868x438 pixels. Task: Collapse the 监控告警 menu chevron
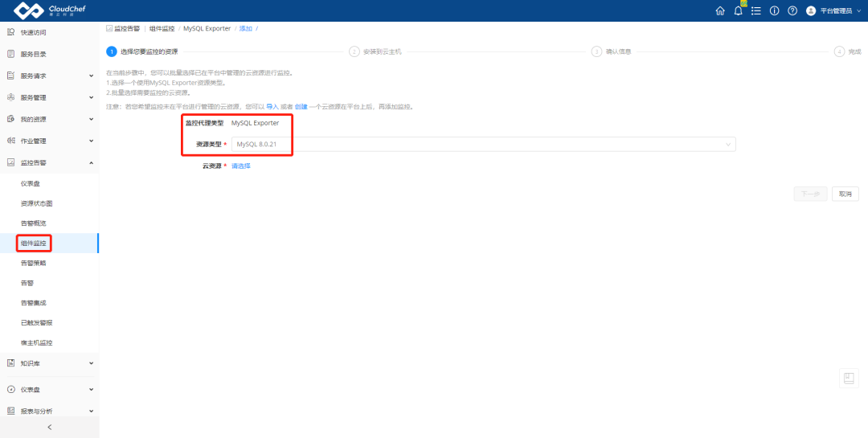92,162
